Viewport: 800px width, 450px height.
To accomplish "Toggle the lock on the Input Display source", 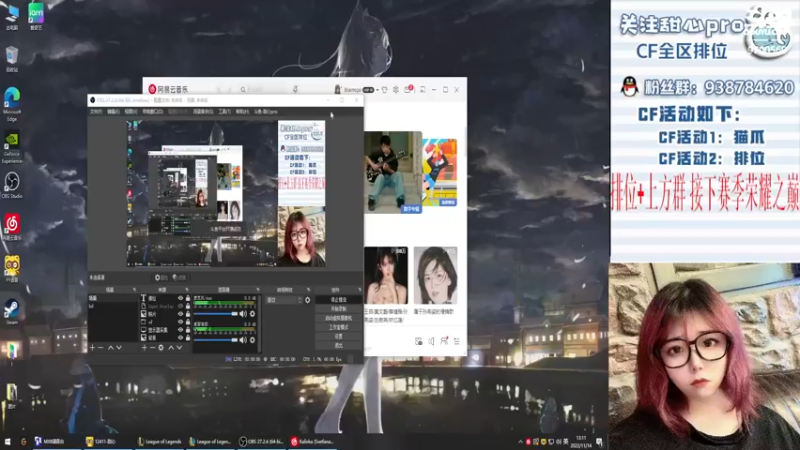I will (188, 306).
